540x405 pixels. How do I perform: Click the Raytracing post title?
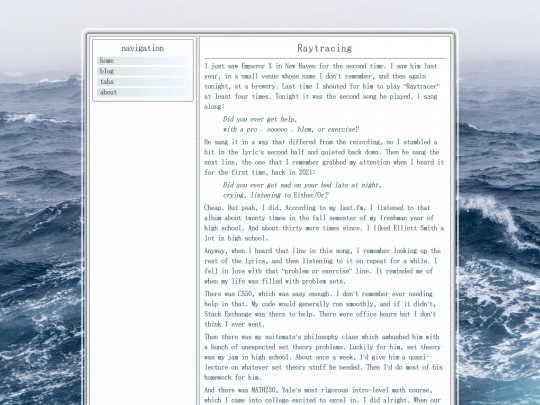324,48
